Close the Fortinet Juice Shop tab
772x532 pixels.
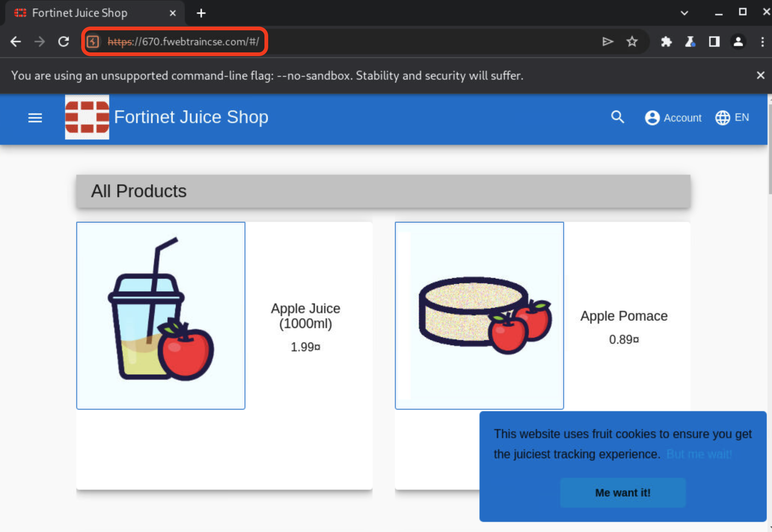(172, 13)
